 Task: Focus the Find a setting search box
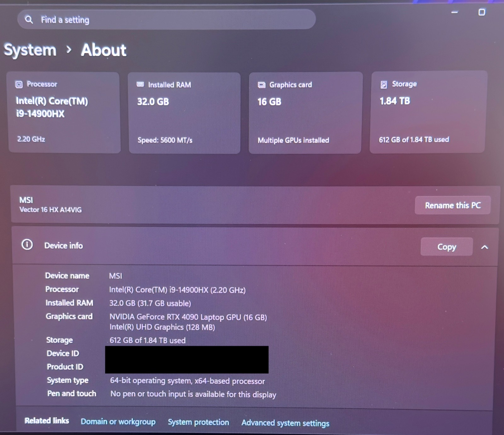pyautogui.click(x=167, y=20)
